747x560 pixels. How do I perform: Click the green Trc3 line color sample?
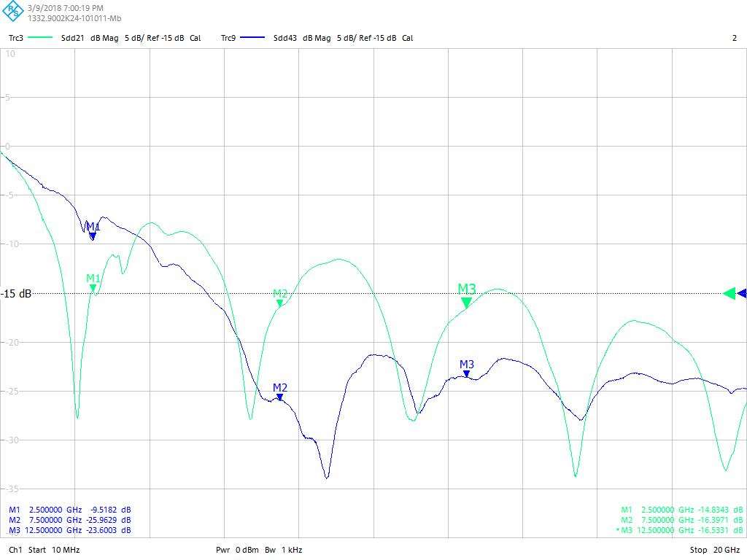40,38
